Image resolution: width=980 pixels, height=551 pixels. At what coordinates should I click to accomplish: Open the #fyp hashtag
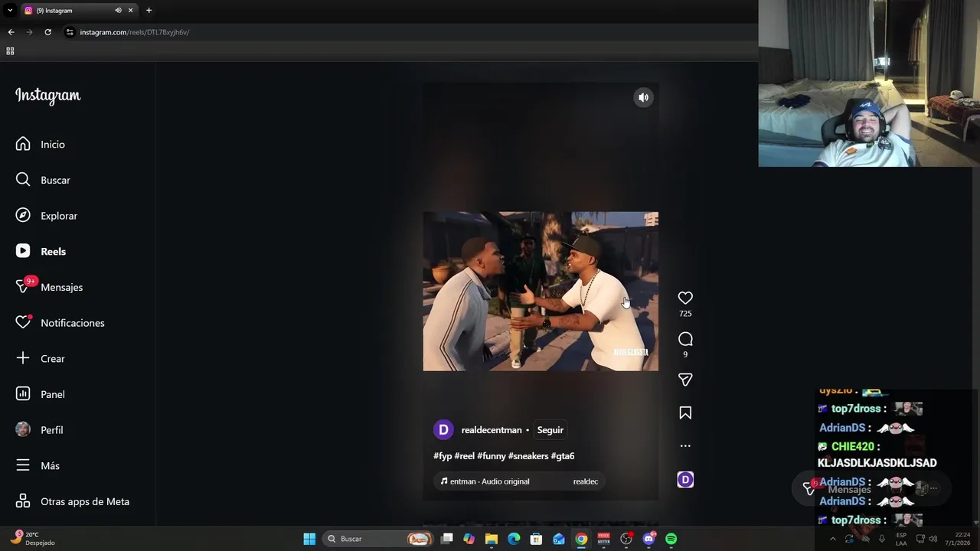pos(443,456)
